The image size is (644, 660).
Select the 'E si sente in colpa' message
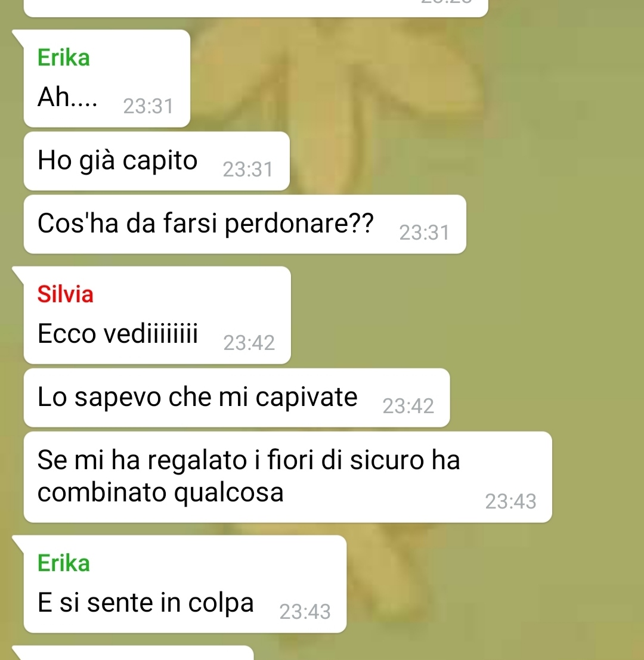click(x=185, y=584)
